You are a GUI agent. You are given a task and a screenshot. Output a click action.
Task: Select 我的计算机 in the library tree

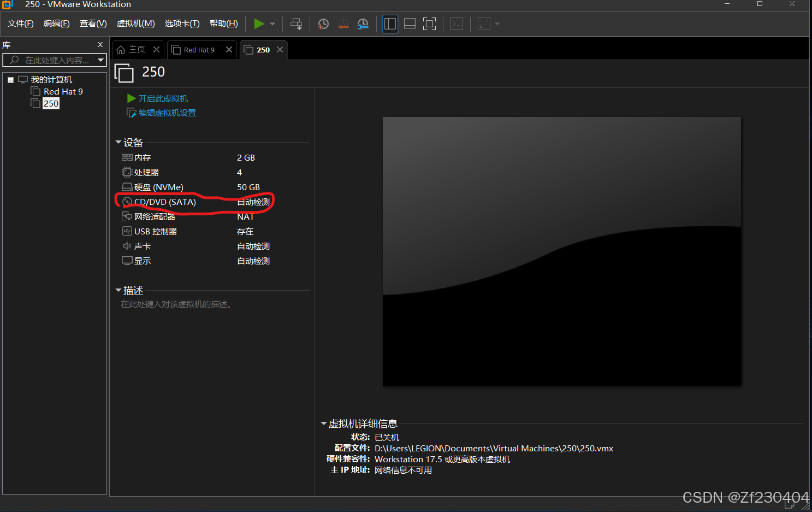51,80
